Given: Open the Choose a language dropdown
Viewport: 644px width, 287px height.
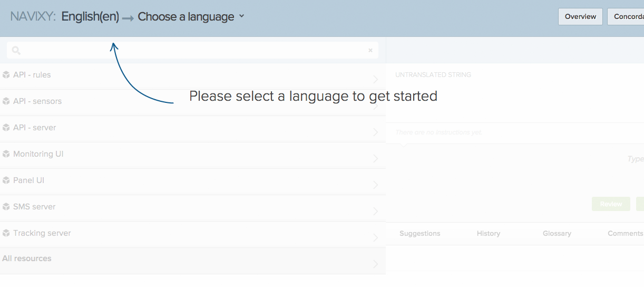Looking at the screenshot, I should 191,17.
